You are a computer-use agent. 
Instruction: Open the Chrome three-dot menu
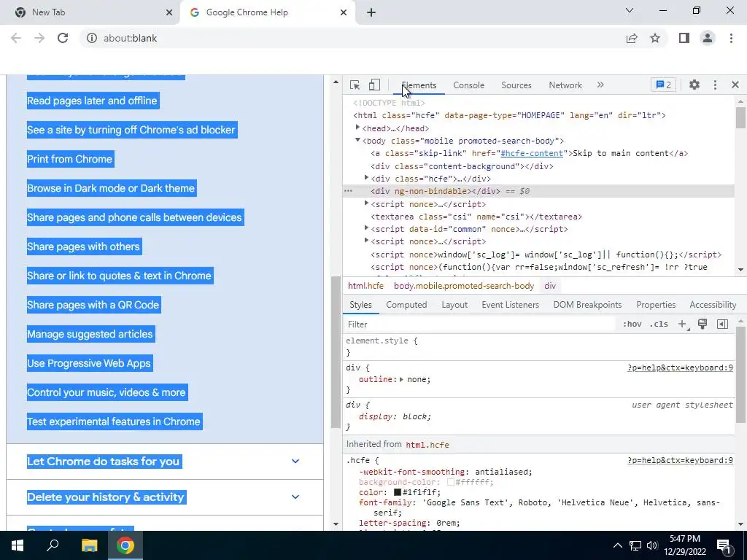[x=731, y=38]
